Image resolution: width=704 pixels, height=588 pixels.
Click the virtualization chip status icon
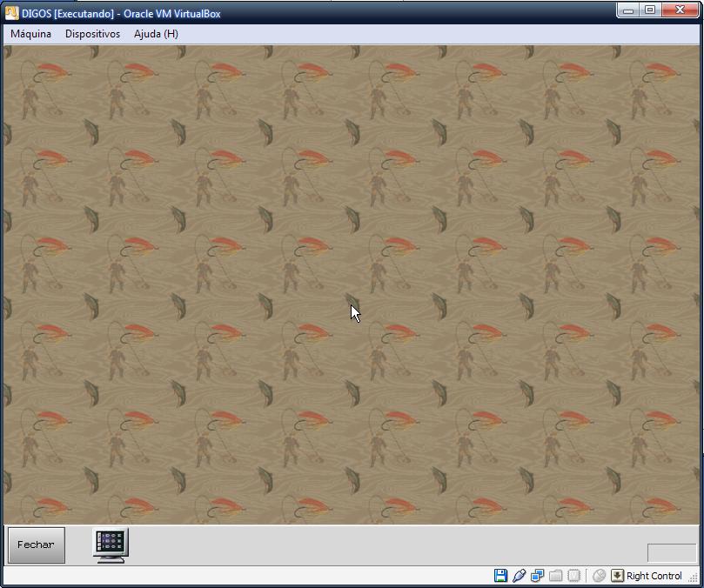pos(573,576)
